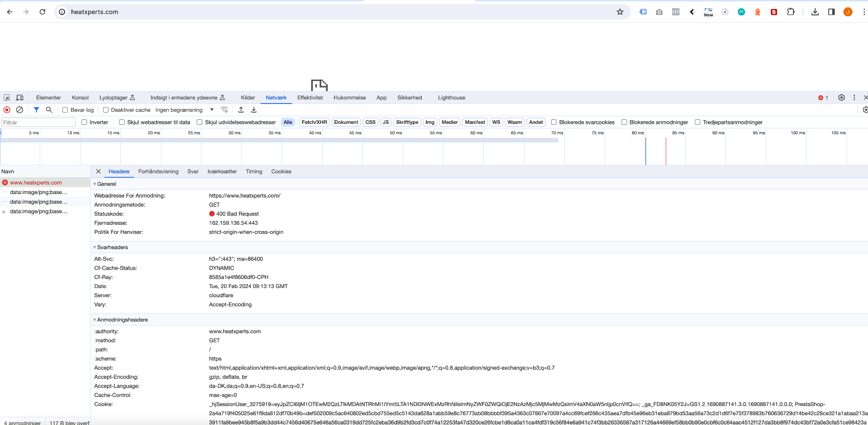The width and height of the screenshot is (868, 425).
Task: Filter requests by CSS
Action: tap(370, 122)
